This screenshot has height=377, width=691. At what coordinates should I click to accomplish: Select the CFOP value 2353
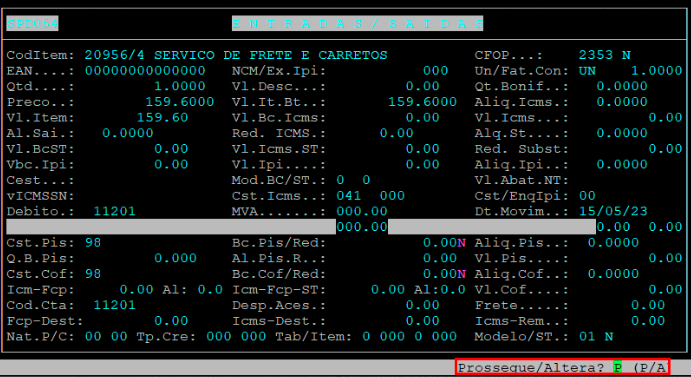(x=596, y=55)
